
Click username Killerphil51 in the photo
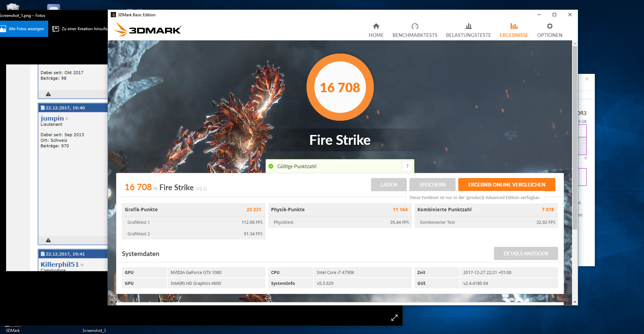(59, 264)
